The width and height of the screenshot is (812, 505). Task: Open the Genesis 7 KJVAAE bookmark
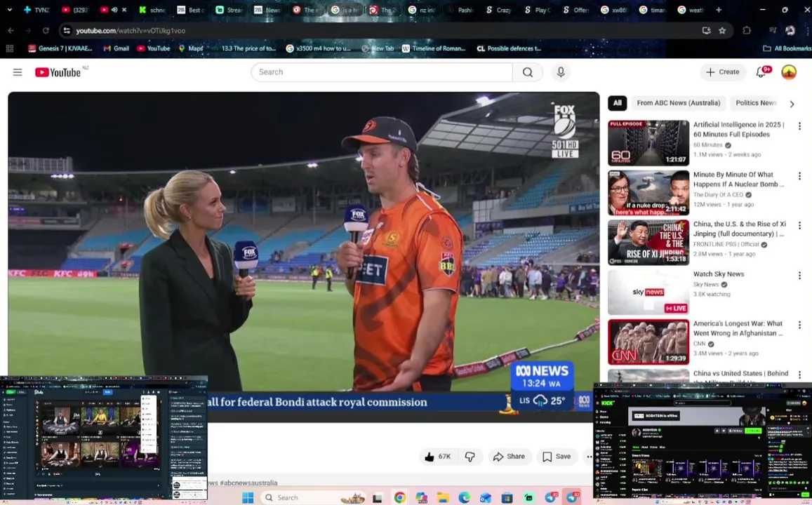pyautogui.click(x=60, y=48)
